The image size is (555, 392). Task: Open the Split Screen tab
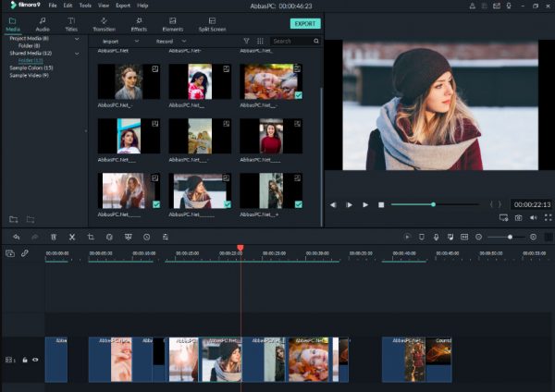(212, 24)
